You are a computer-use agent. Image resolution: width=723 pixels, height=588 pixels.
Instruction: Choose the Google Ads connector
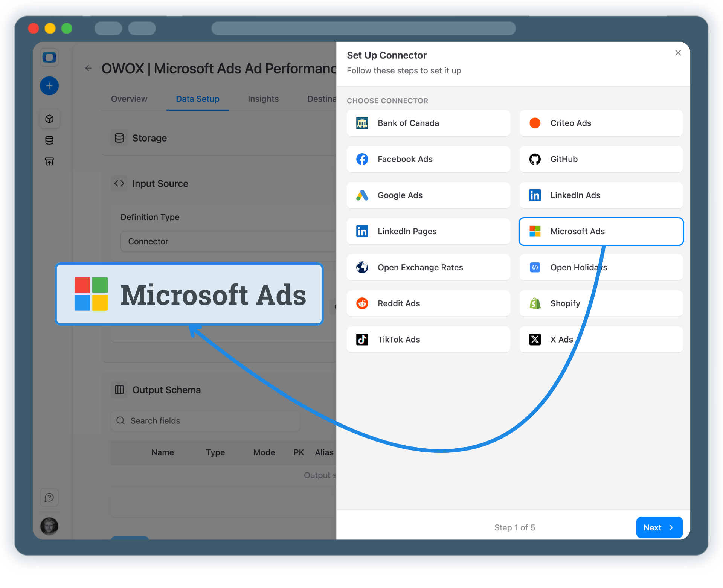(428, 195)
